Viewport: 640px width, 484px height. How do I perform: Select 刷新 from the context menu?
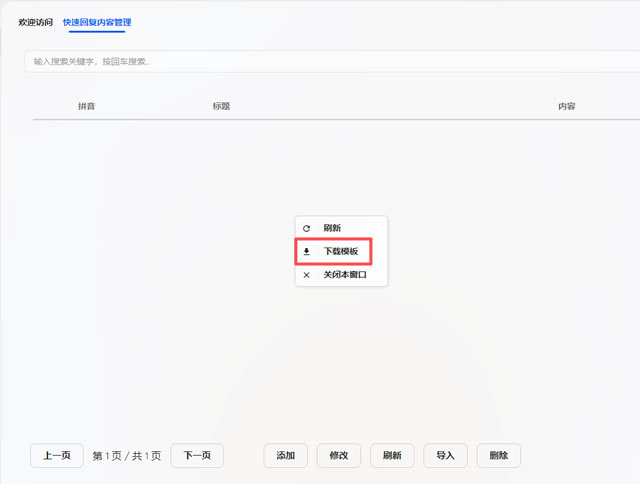332,228
